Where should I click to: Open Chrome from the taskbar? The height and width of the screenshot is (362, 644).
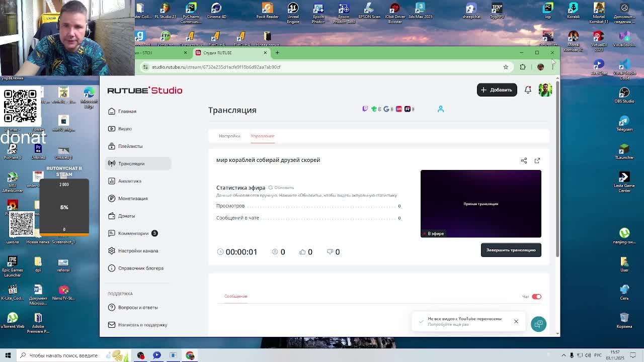[x=190, y=355]
